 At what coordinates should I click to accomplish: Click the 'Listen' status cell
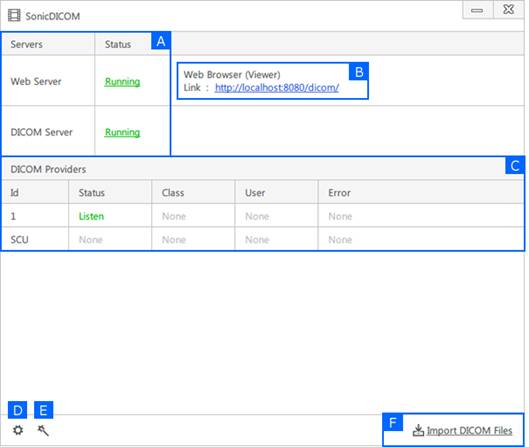91,216
